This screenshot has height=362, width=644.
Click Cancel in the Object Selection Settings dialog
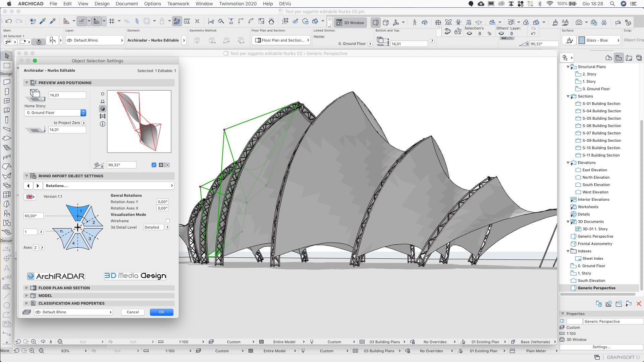[x=132, y=312]
